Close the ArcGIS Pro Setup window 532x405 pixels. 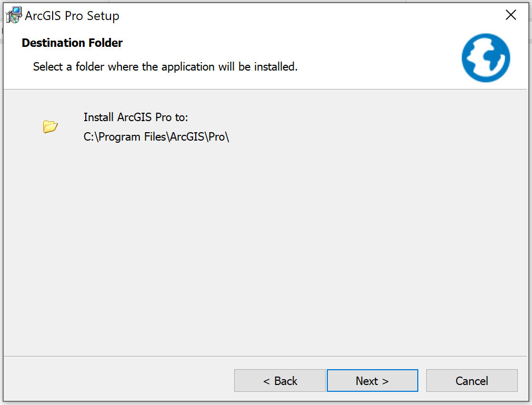coord(510,15)
